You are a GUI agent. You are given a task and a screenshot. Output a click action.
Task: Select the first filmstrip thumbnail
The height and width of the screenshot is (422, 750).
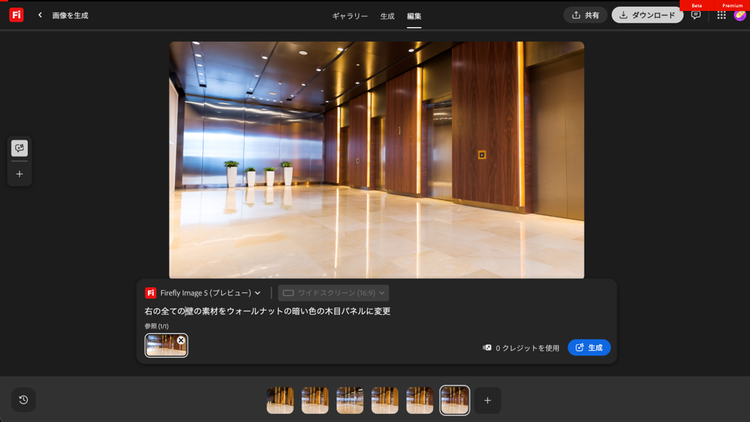point(280,400)
